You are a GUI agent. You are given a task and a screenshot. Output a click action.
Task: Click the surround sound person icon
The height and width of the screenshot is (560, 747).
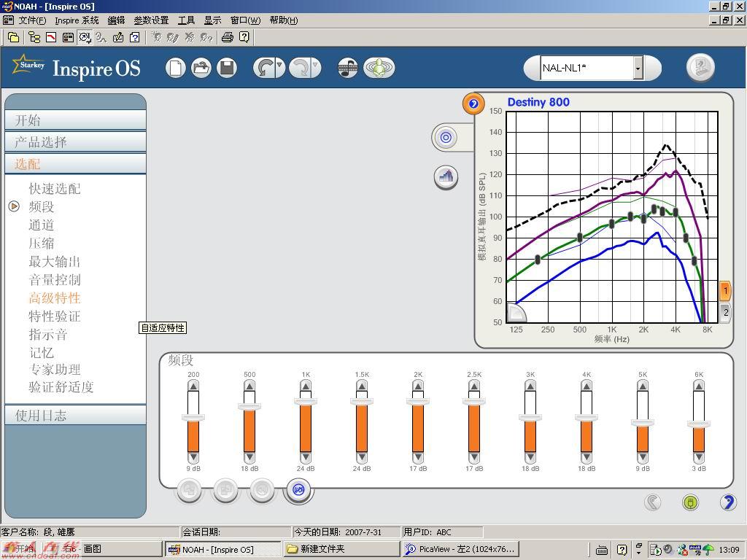(379, 68)
